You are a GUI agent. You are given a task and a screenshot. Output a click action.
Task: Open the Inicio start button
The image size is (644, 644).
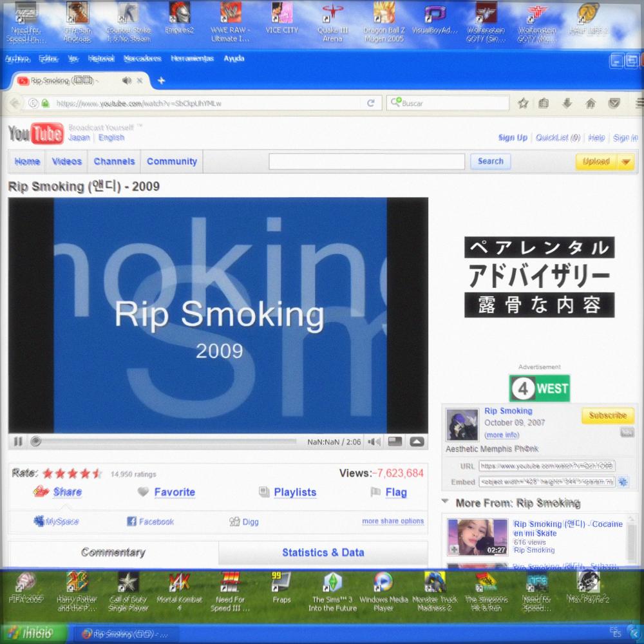pyautogui.click(x=33, y=633)
